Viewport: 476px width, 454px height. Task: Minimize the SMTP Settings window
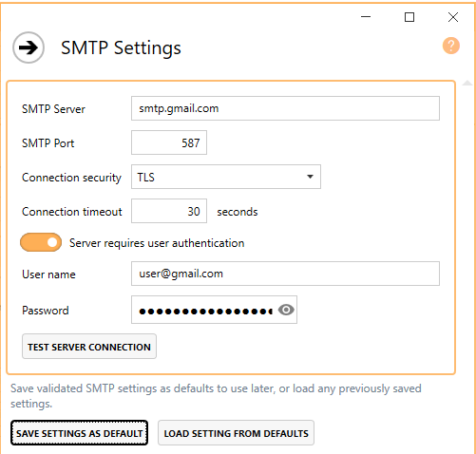pyautogui.click(x=366, y=17)
